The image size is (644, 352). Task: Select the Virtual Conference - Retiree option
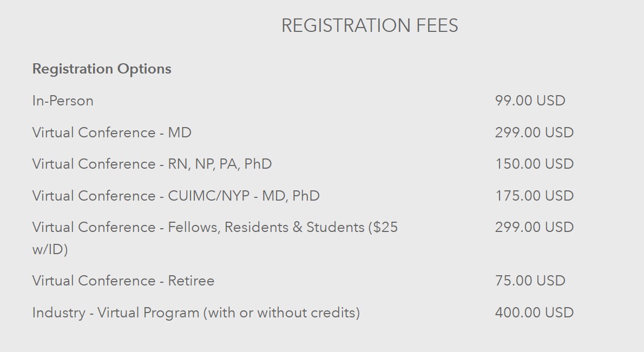[x=123, y=281]
